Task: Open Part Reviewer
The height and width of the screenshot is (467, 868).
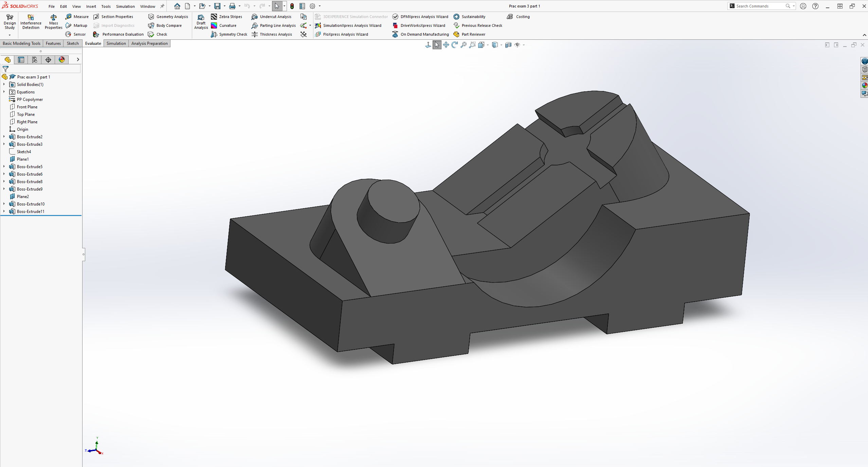Action: (469, 34)
